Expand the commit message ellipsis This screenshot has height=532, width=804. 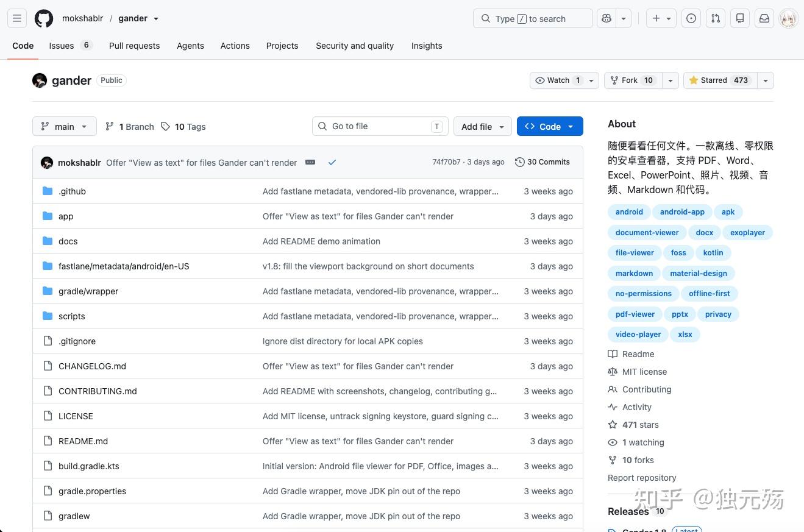(310, 162)
